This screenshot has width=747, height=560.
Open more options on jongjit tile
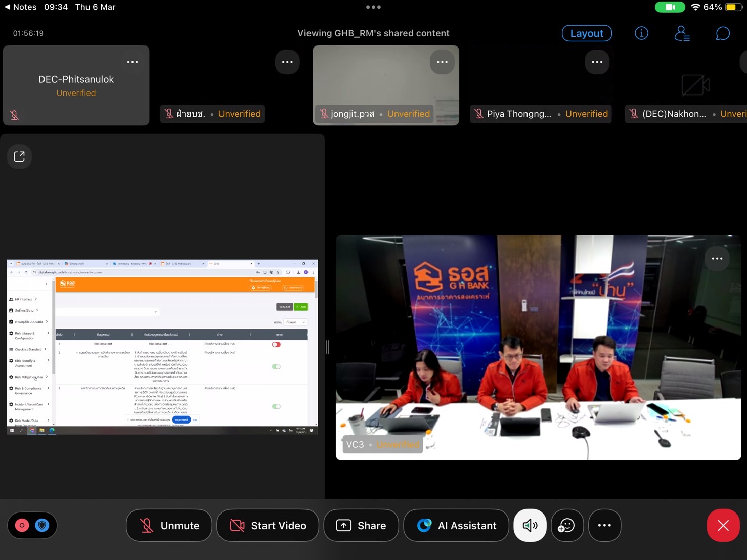(x=442, y=62)
